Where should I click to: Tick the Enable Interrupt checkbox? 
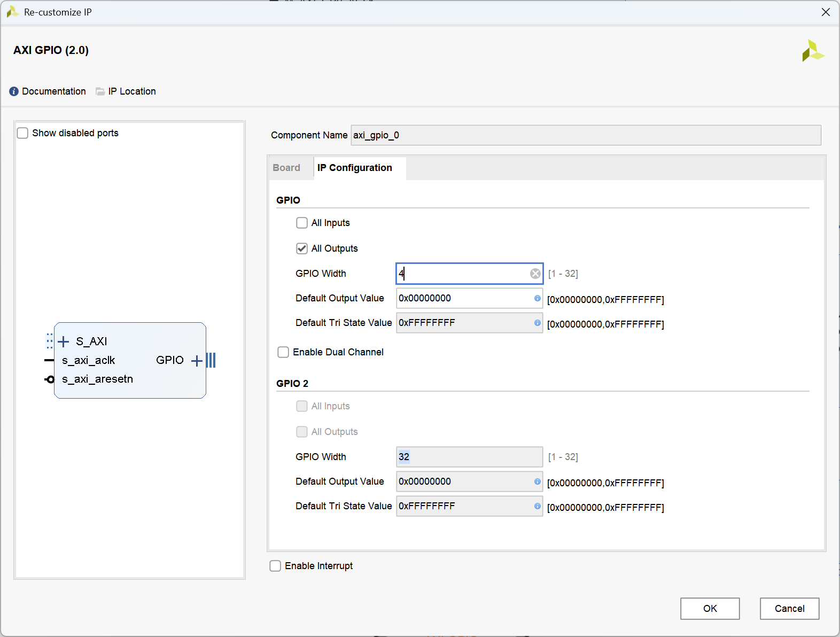[x=275, y=566]
